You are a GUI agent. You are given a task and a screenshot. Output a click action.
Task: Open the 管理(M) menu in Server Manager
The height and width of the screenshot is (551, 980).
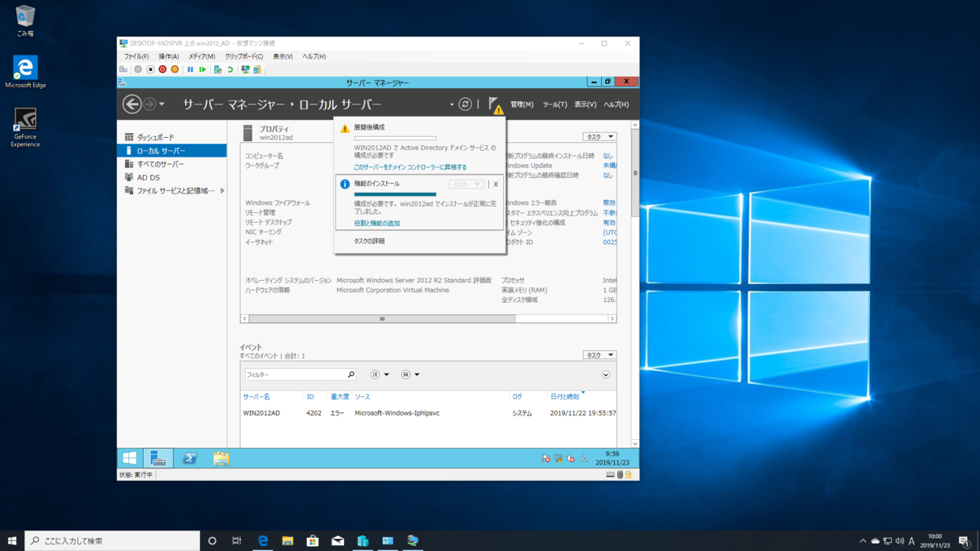pyautogui.click(x=522, y=104)
